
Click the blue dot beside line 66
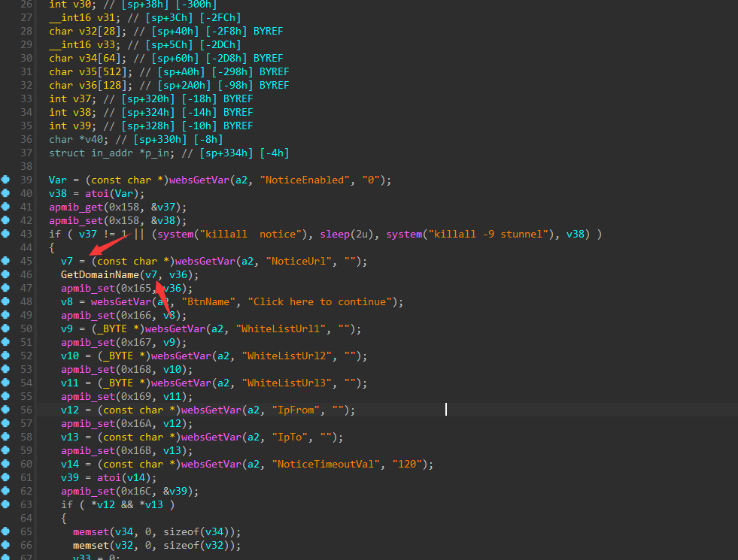click(5, 545)
